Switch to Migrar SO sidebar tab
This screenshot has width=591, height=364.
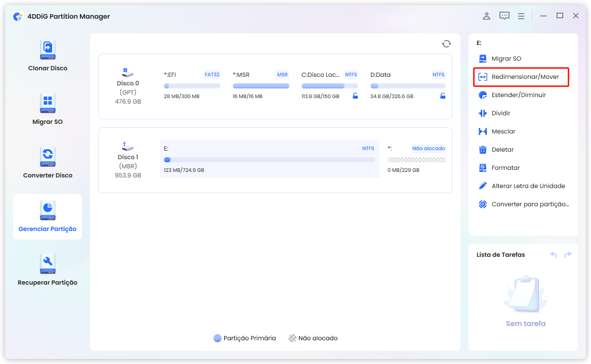pyautogui.click(x=48, y=109)
